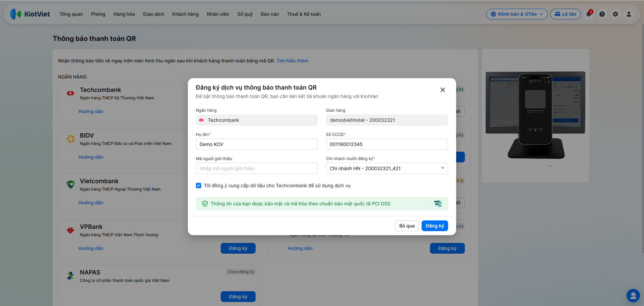Viewport: 644px width, 306px height.
Task: Open the support chat bubble icon
Action: pyautogui.click(x=633, y=296)
